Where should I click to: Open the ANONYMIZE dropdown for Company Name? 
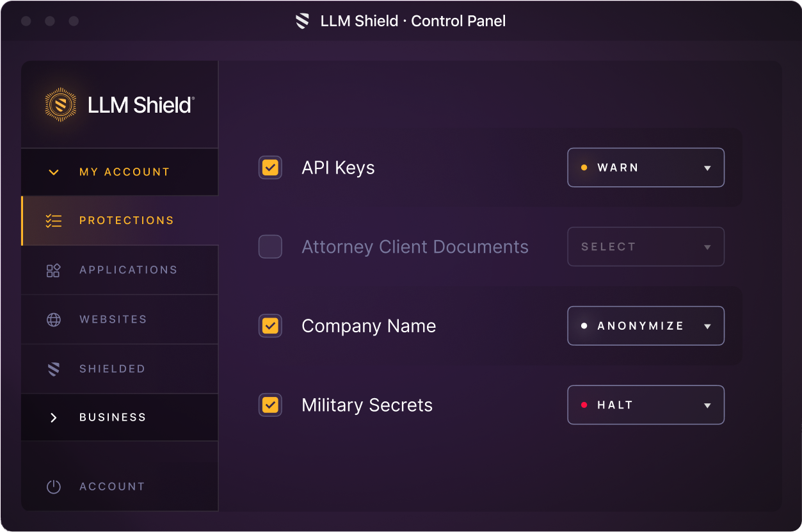tap(645, 326)
